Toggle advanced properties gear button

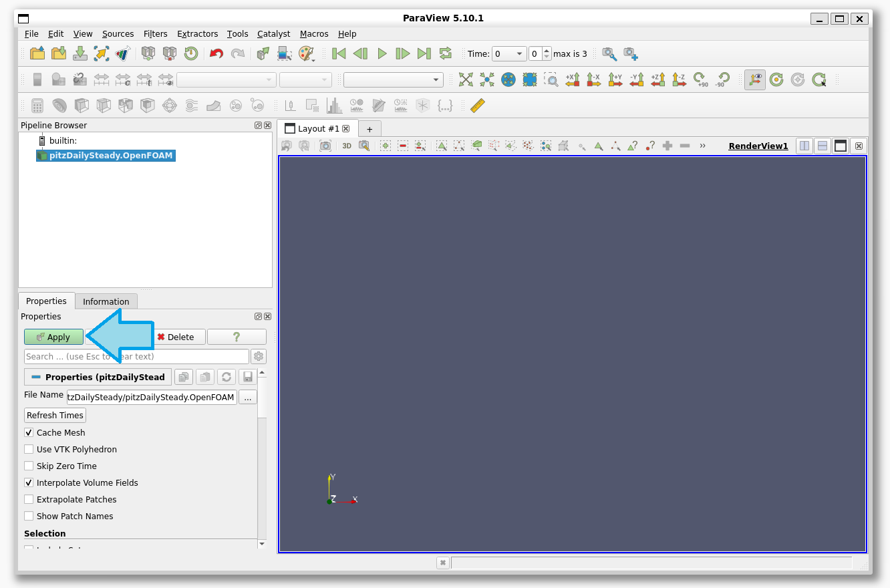click(259, 357)
